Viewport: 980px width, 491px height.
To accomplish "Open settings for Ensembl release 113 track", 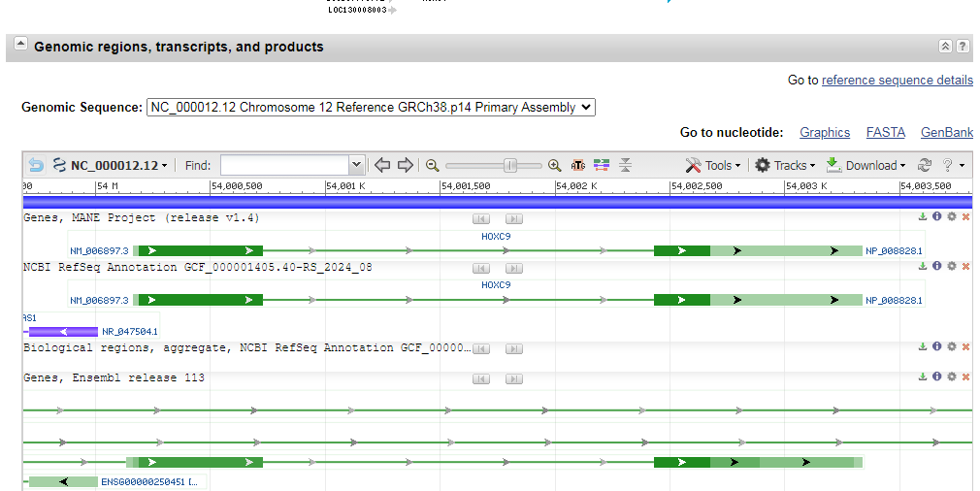I will coord(951,376).
